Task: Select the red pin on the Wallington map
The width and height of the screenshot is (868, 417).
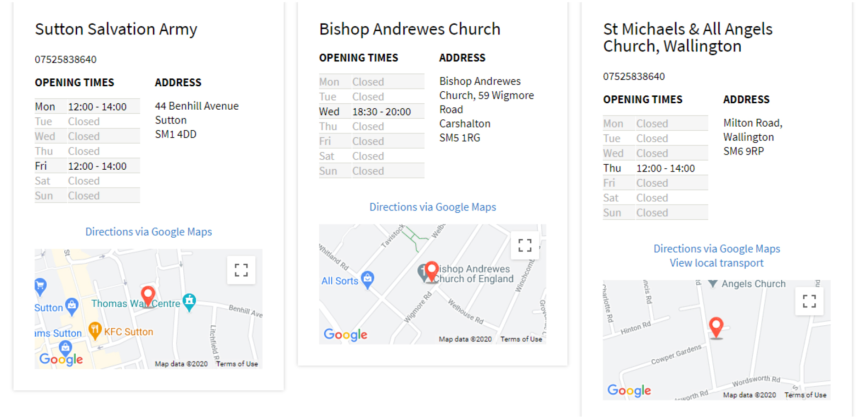Action: [716, 328]
